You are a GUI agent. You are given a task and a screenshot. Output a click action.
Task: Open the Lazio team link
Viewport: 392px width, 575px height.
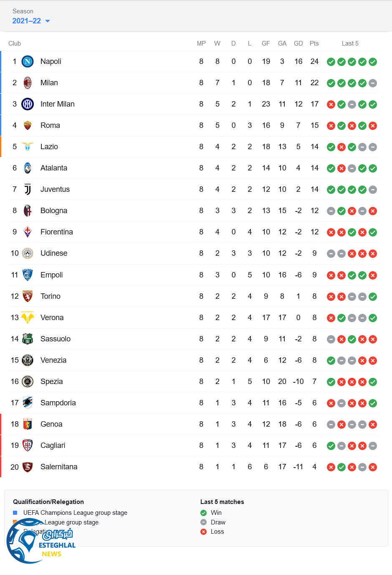click(49, 147)
